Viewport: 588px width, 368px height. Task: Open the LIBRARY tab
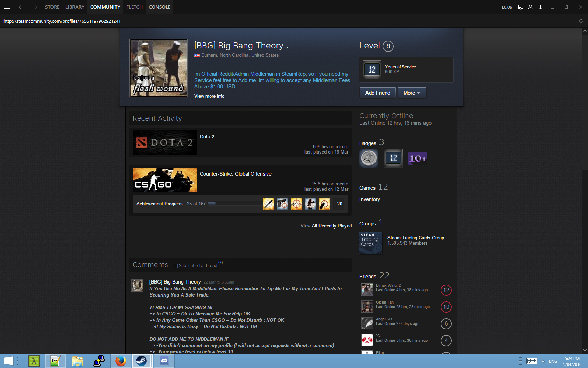pyautogui.click(x=75, y=7)
